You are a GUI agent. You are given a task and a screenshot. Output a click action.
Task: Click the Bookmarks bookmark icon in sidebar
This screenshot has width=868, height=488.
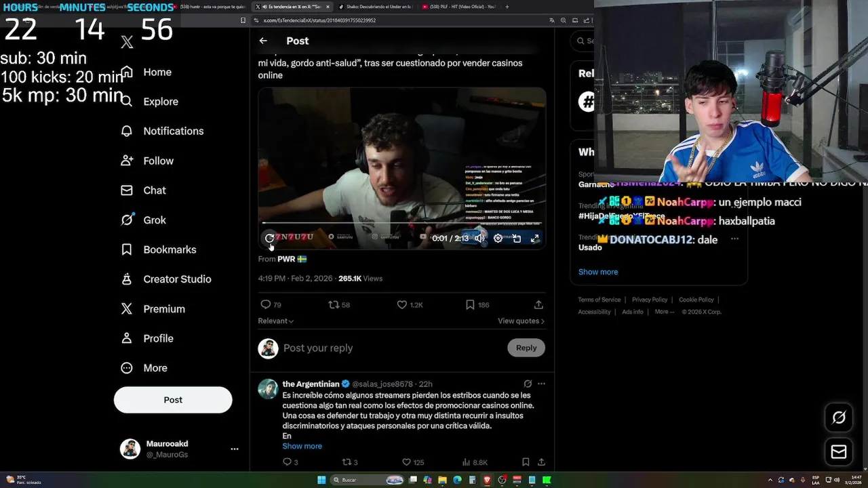coord(127,249)
